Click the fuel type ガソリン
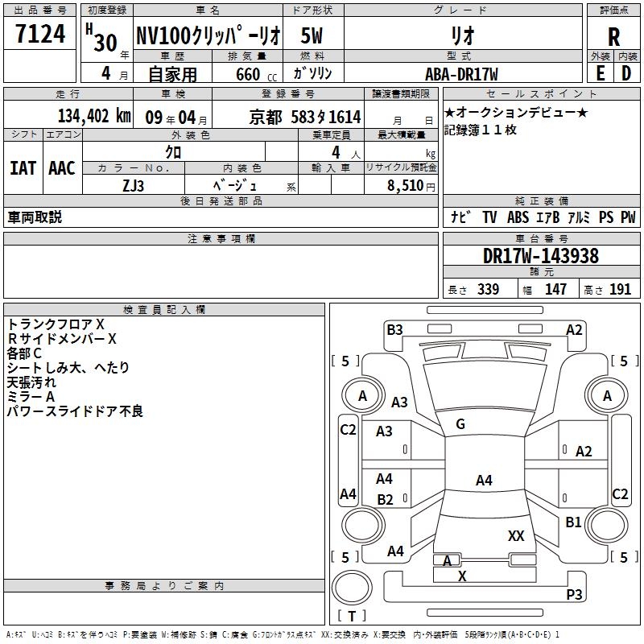The width and height of the screenshot is (644, 644). pyautogui.click(x=312, y=73)
